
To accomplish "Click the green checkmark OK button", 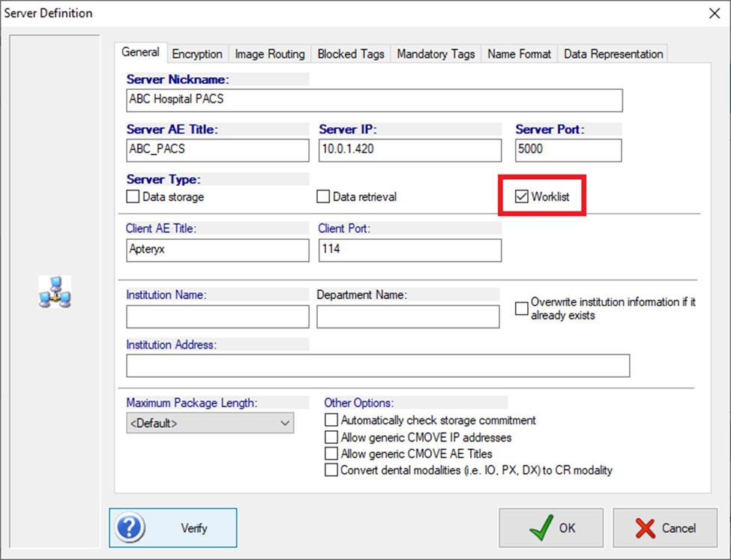I will pos(551,528).
